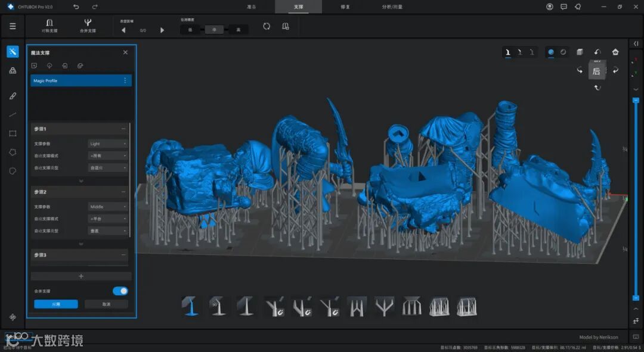Open the notification bell icon

(x=577, y=7)
